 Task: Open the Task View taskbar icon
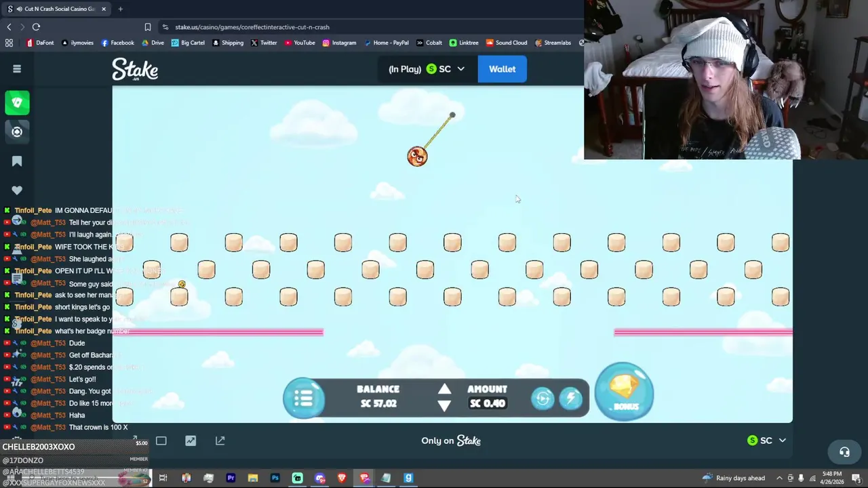[163, 478]
